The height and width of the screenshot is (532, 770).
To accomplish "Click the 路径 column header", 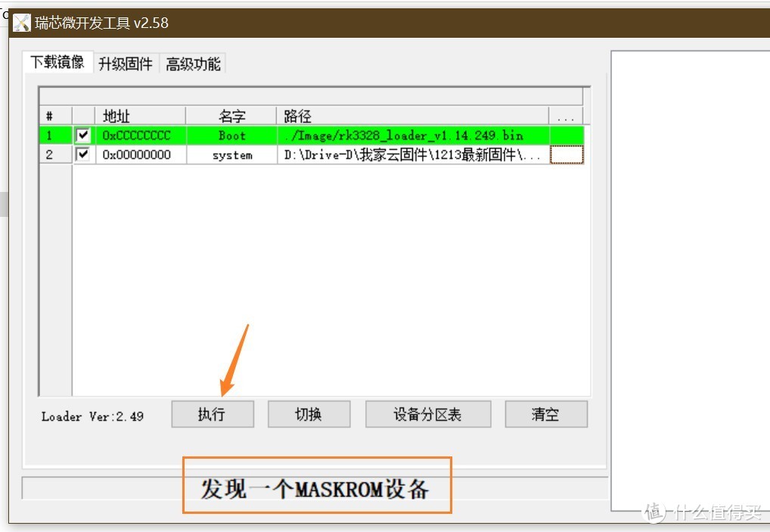I will tap(412, 116).
